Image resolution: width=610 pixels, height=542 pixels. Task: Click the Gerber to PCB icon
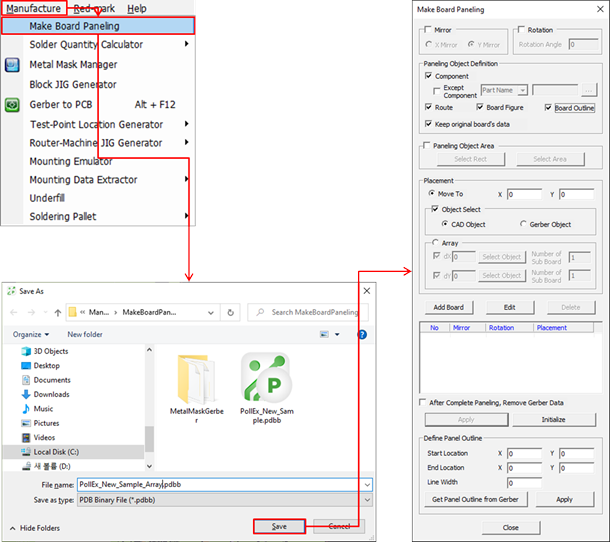tap(12, 104)
